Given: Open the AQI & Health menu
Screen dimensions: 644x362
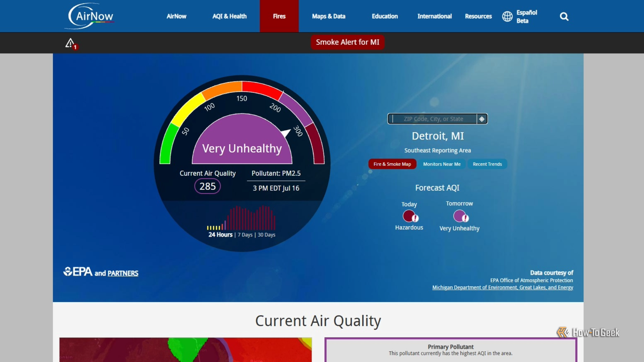Looking at the screenshot, I should click(229, 16).
